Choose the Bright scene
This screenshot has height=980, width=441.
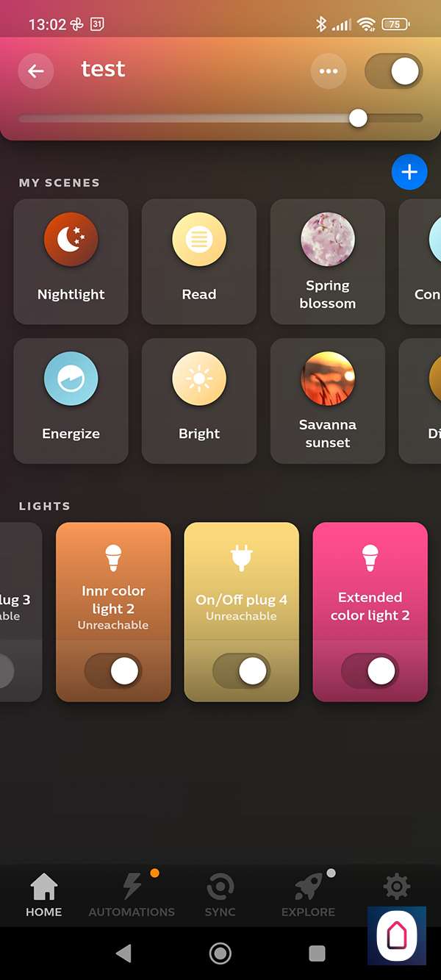(199, 401)
